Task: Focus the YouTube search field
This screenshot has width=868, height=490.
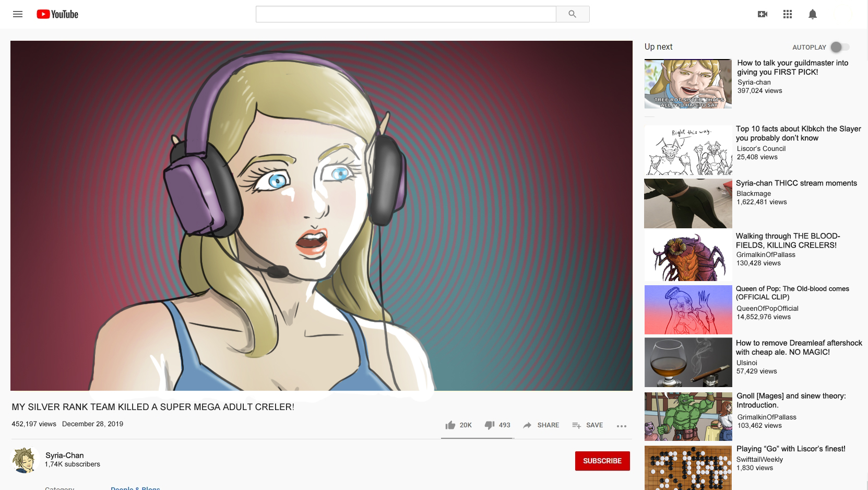Action: (406, 14)
